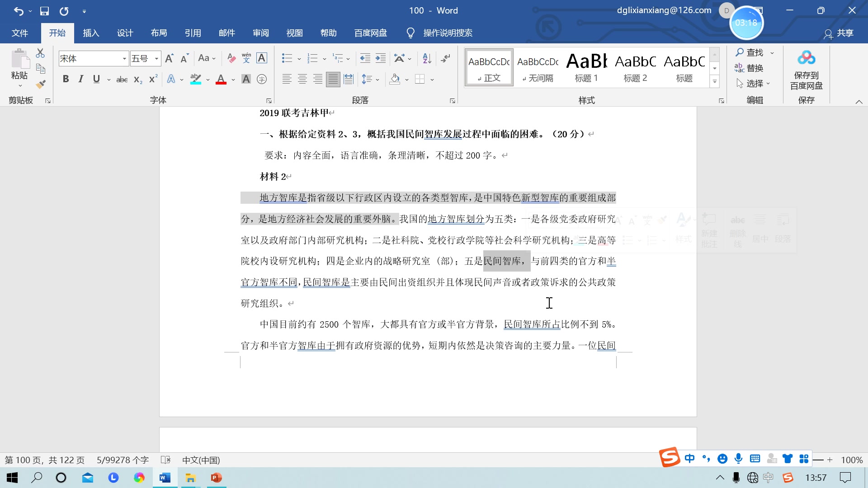Collapse the ribbon with the chevron

click(859, 102)
